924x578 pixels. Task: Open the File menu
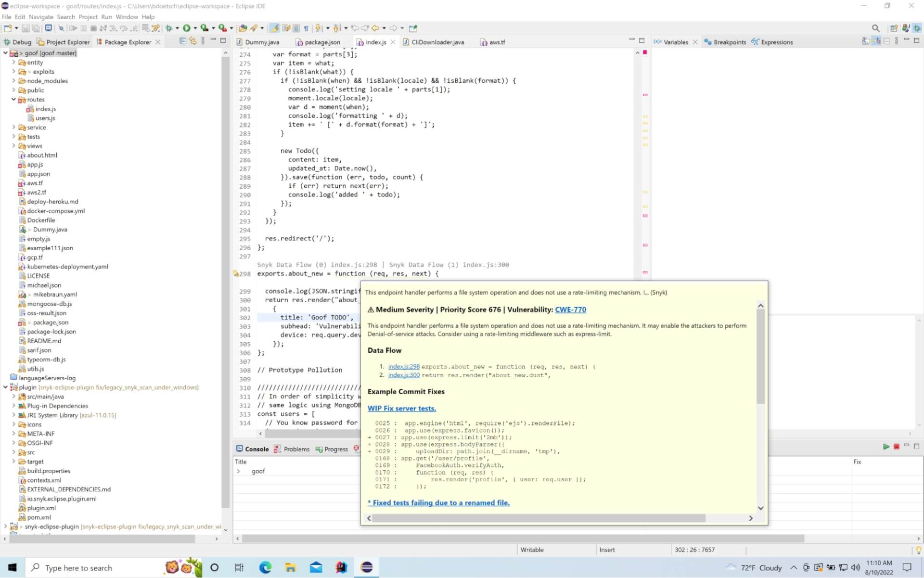click(x=6, y=17)
